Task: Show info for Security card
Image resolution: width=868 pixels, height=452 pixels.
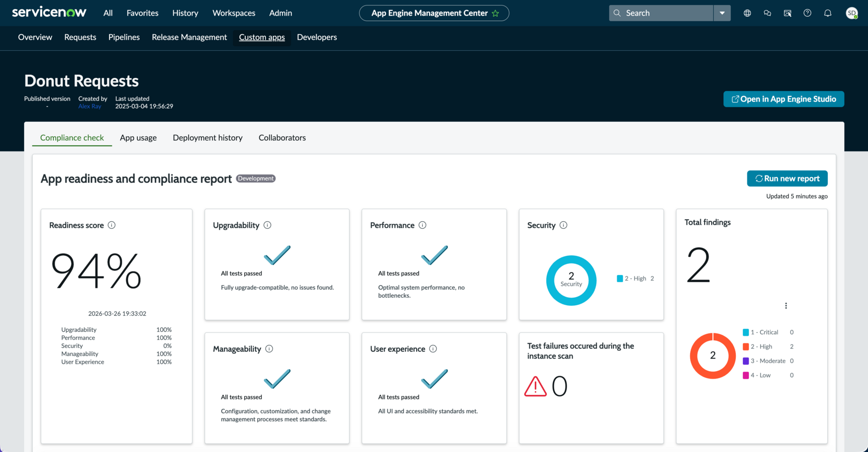Action: tap(563, 225)
